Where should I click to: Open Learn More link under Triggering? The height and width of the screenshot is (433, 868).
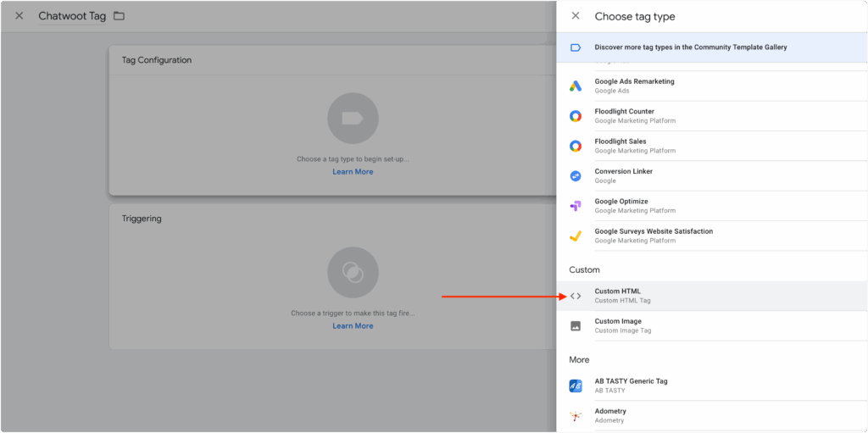pos(353,325)
